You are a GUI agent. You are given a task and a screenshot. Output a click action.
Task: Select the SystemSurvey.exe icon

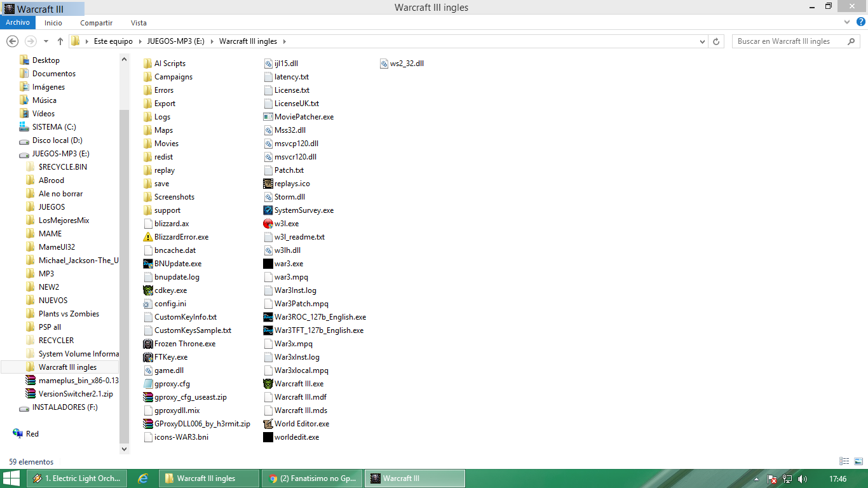coord(268,210)
